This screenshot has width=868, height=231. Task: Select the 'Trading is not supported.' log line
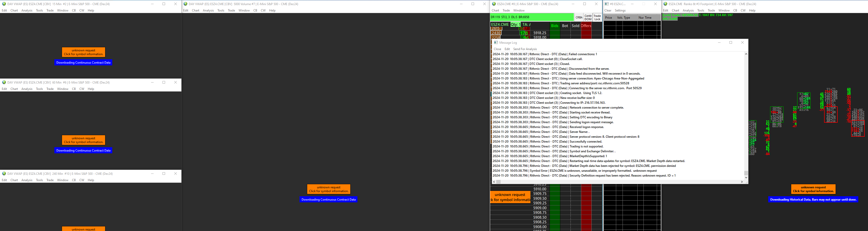[x=548, y=146]
